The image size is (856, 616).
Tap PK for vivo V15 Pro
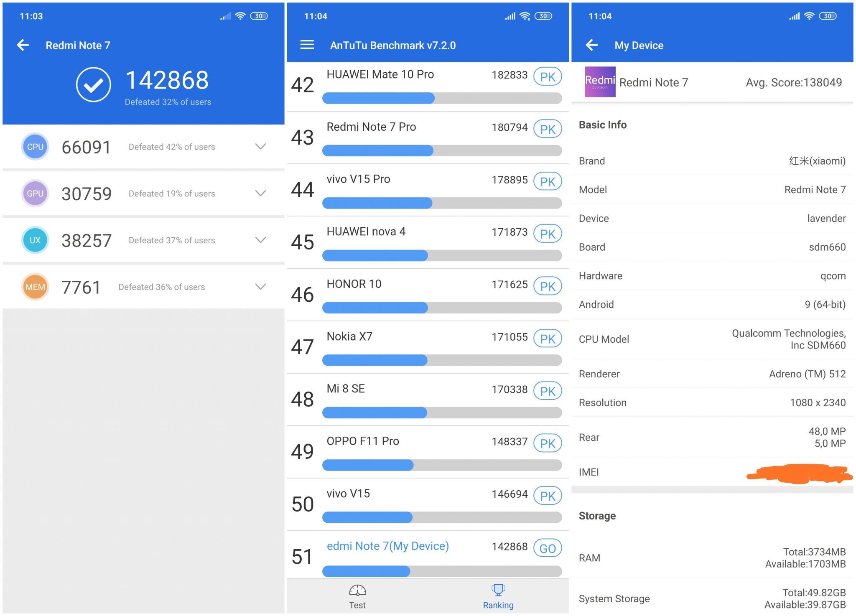[x=548, y=181]
